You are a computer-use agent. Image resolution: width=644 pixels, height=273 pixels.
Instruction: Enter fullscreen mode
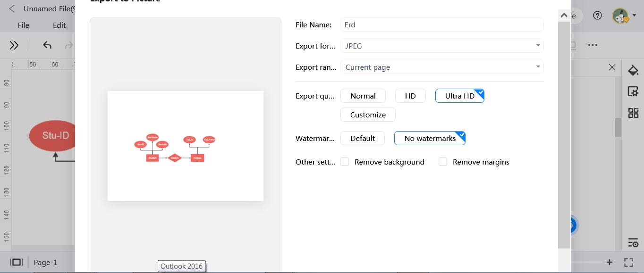click(x=628, y=262)
